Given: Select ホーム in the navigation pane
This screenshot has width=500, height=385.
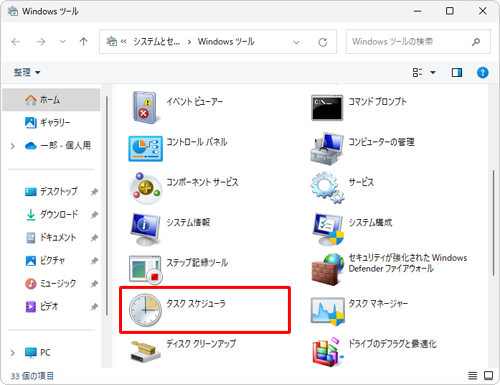Looking at the screenshot, I should 51,100.
